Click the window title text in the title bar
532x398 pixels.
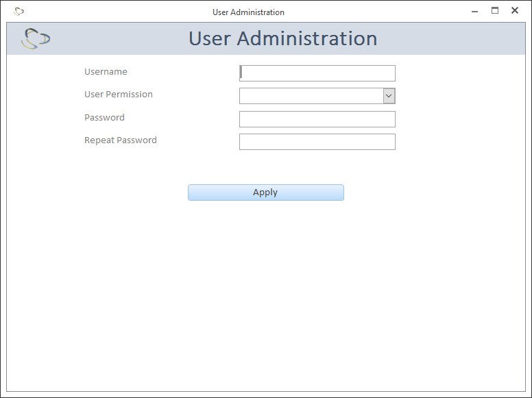tap(248, 12)
